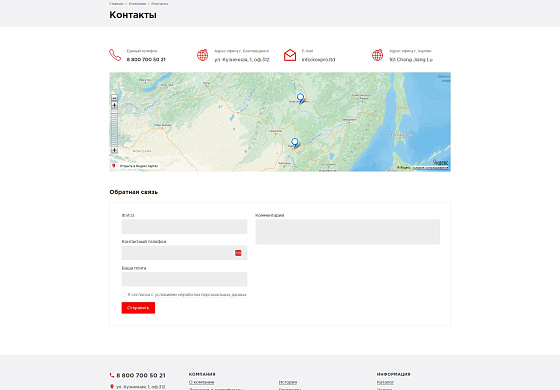
Task: Click the 8 800 700 50 21 phone number at top
Action: tap(146, 60)
